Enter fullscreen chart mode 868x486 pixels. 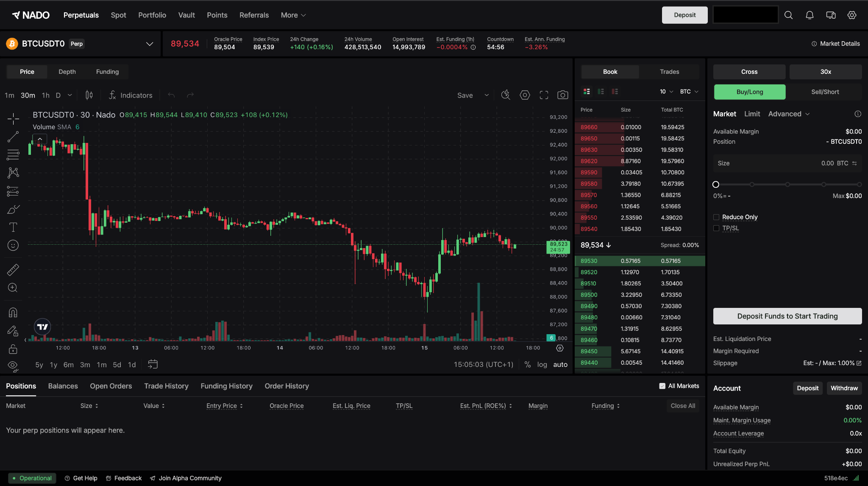point(544,95)
